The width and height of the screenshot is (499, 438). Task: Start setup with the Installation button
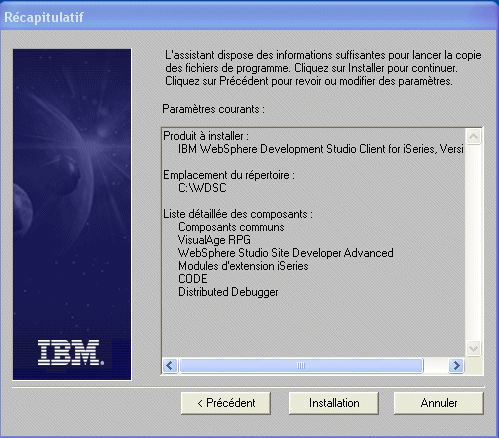(x=334, y=403)
